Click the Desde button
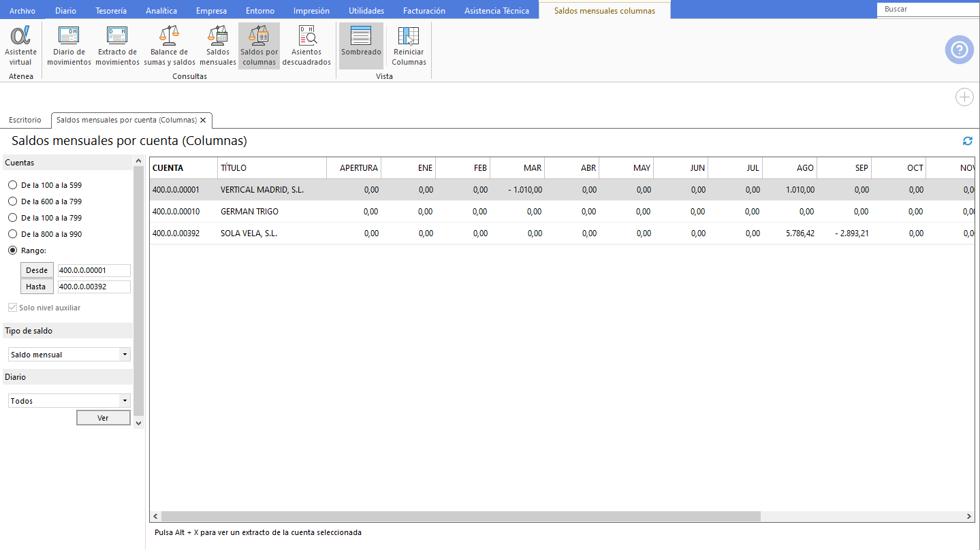The width and height of the screenshot is (980, 550). point(37,270)
